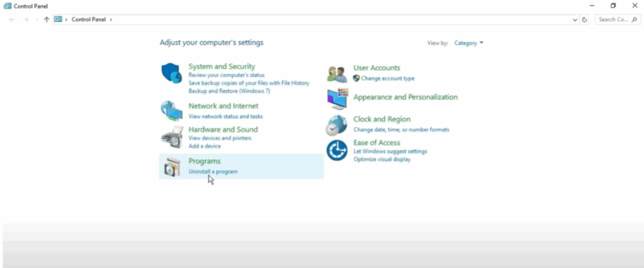644x268 pixels.
Task: Open the Hardware and Sound printer icon
Action: click(x=171, y=137)
